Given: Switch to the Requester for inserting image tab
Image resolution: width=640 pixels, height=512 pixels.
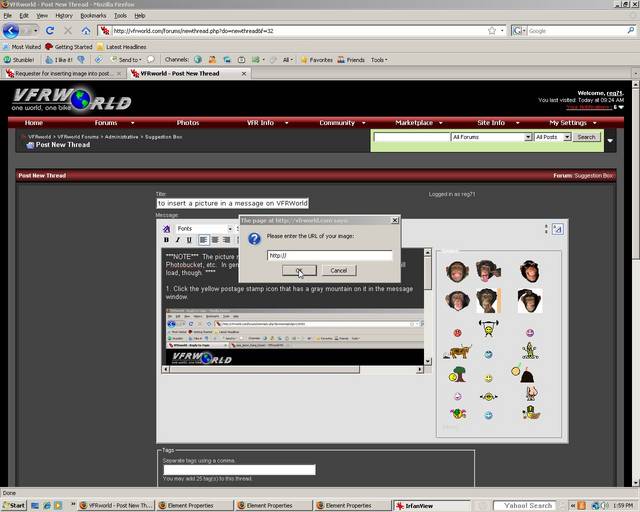Looking at the screenshot, I should coord(59,73).
